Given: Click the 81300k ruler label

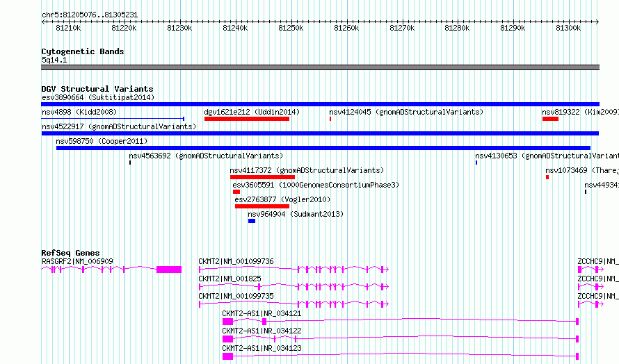Looking at the screenshot, I should point(568,28).
